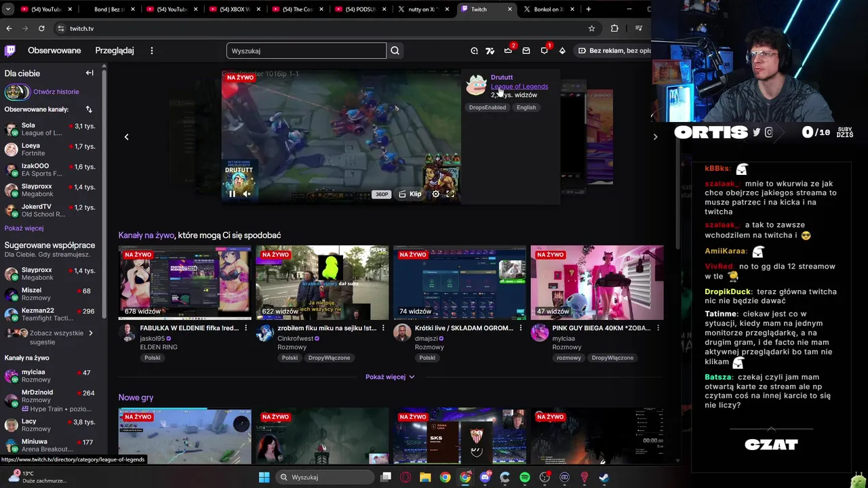Open the whispers envelope icon
The width and height of the screenshot is (868, 488).
click(526, 51)
